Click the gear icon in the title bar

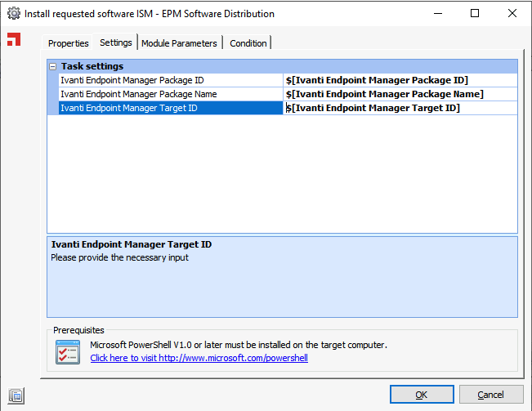(14, 14)
